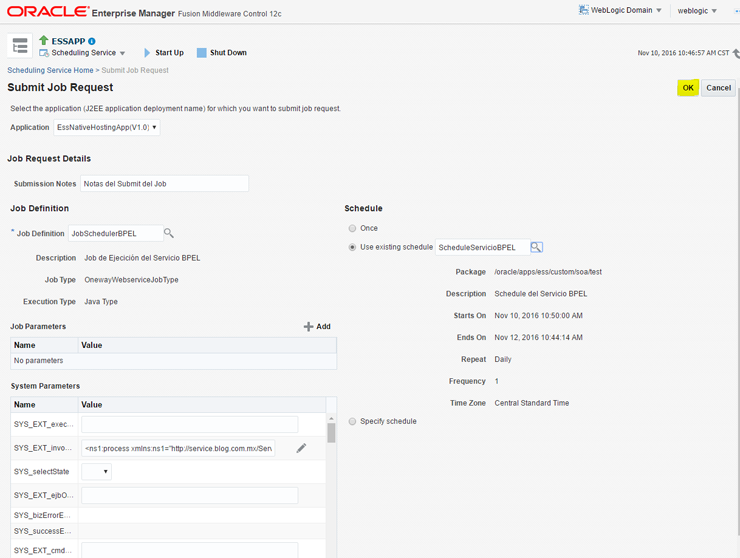
Task: Select the Once schedule radio button
Action: coord(352,228)
